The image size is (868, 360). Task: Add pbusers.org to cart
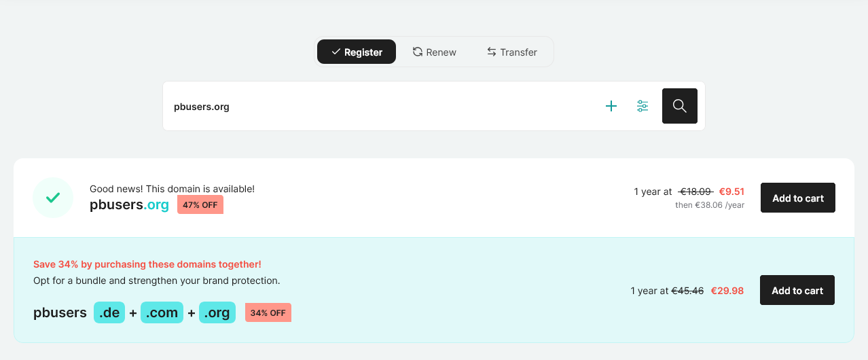click(797, 198)
